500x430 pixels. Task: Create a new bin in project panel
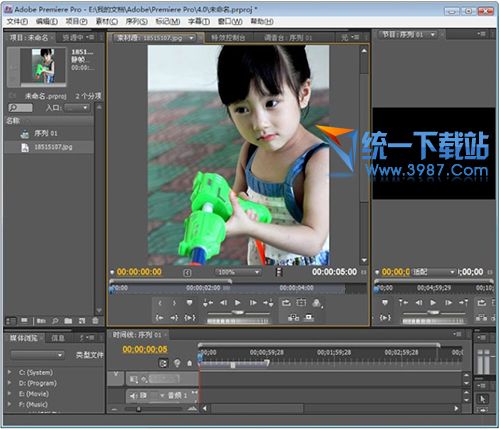[x=68, y=321]
